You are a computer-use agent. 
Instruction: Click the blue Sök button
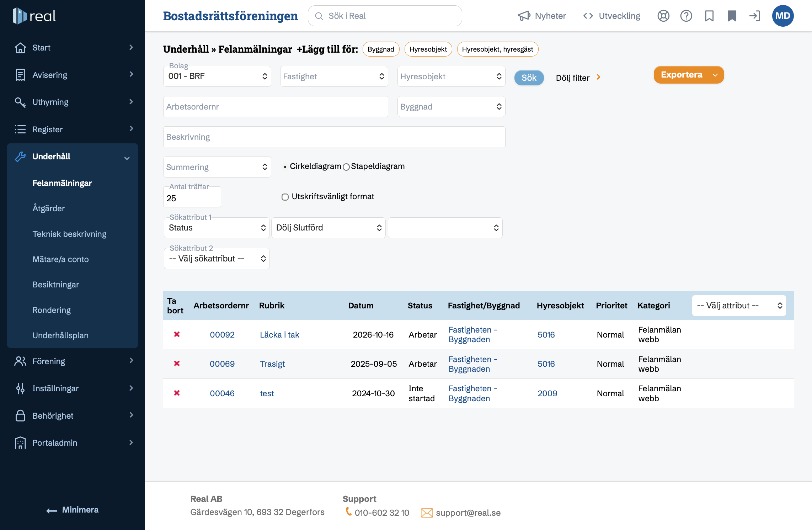pos(529,78)
